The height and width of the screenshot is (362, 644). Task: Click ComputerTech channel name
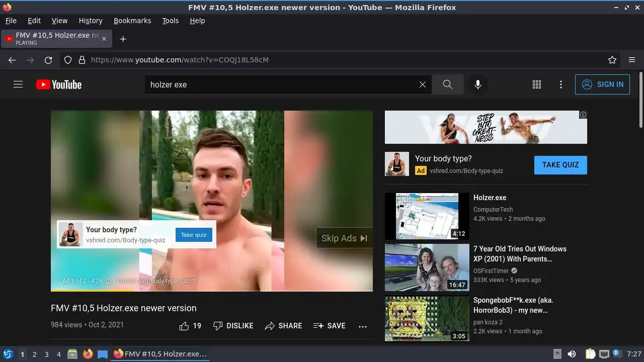[493, 210]
